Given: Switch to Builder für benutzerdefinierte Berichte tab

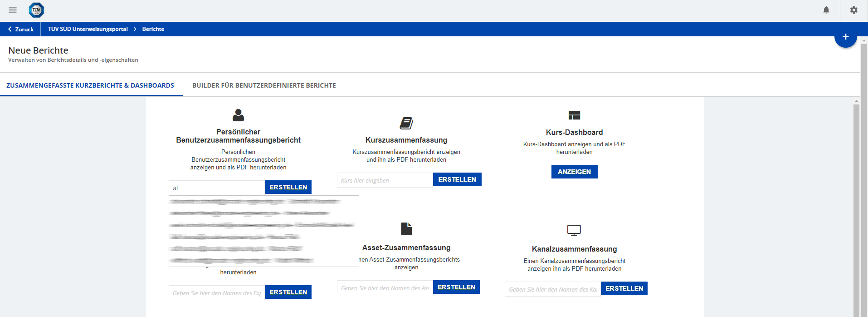Looking at the screenshot, I should (264, 85).
